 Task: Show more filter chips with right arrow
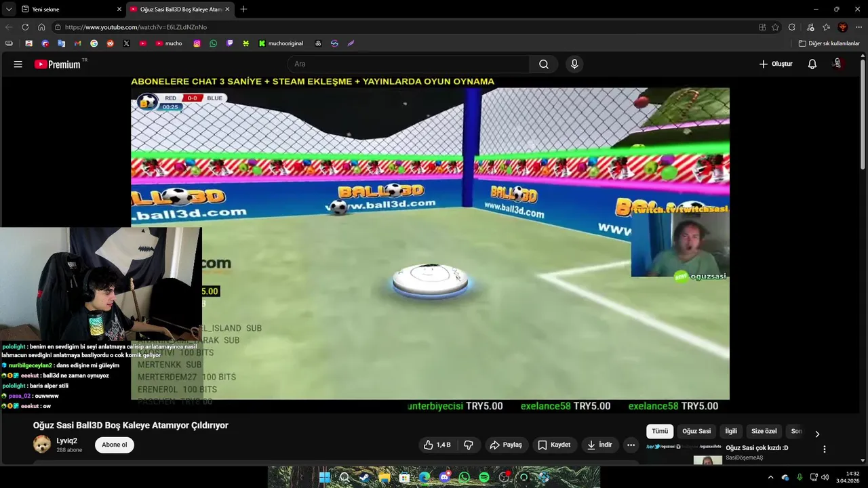coord(817,434)
